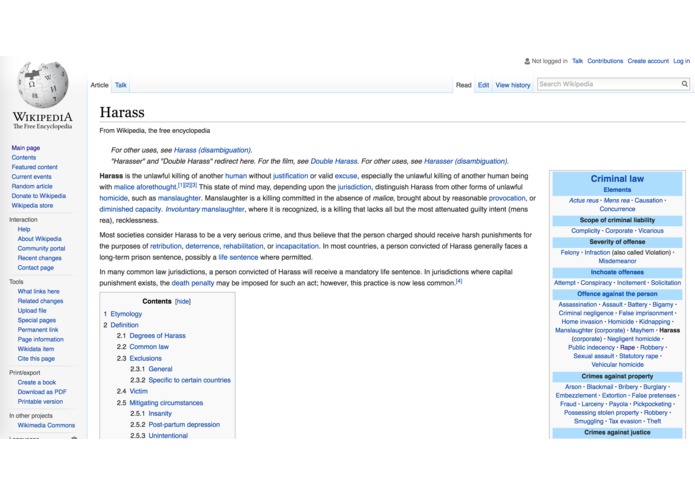Click the Upload file link
The width and height of the screenshot is (695, 494).
pyautogui.click(x=32, y=311)
